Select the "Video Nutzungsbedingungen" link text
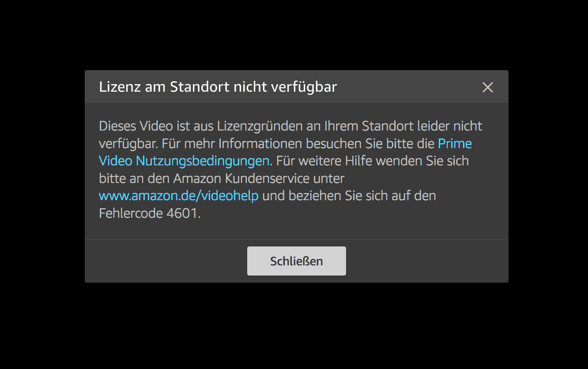Image resolution: width=588 pixels, height=369 pixels. [184, 161]
